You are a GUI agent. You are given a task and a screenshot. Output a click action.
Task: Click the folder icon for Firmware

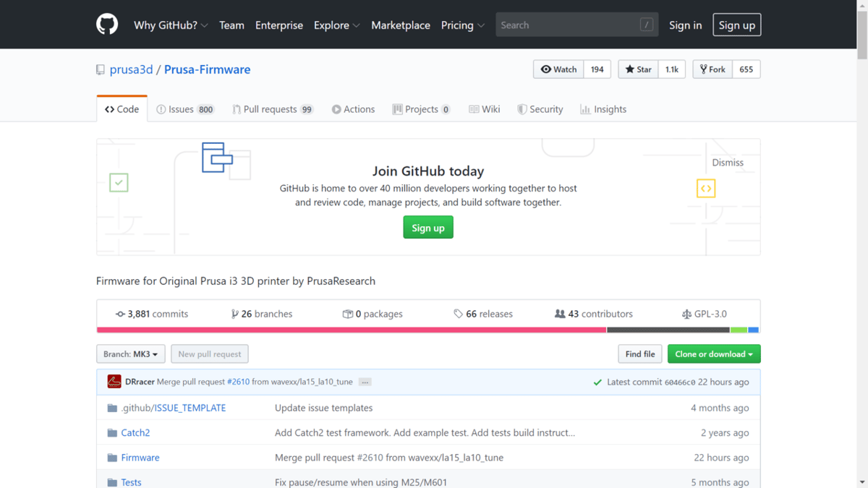coord(112,458)
